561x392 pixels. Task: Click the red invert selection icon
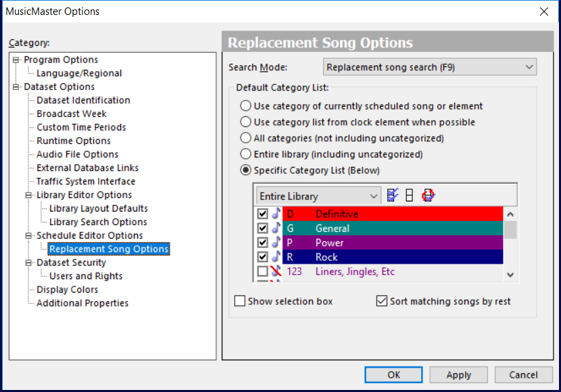pyautogui.click(x=428, y=196)
